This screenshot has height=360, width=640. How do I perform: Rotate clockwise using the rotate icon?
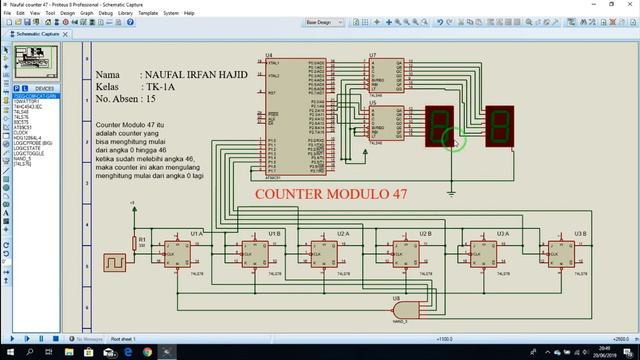tap(6, 245)
